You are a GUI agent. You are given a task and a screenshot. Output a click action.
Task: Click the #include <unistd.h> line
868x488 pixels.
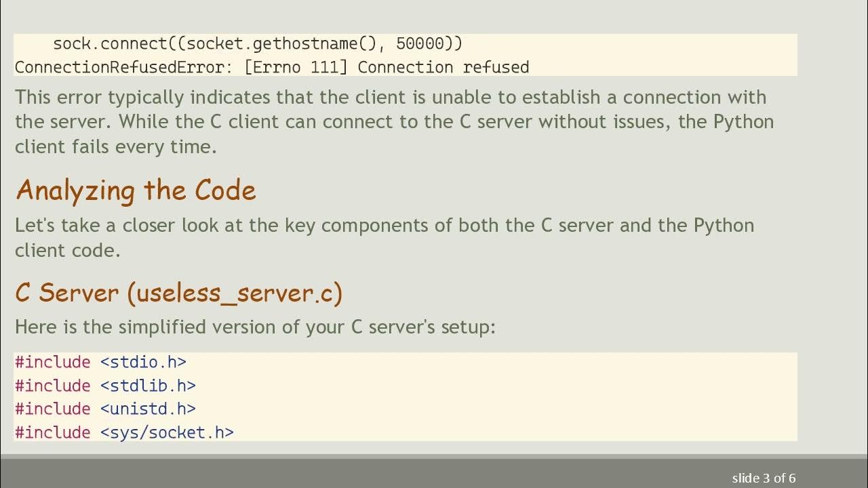tap(105, 409)
